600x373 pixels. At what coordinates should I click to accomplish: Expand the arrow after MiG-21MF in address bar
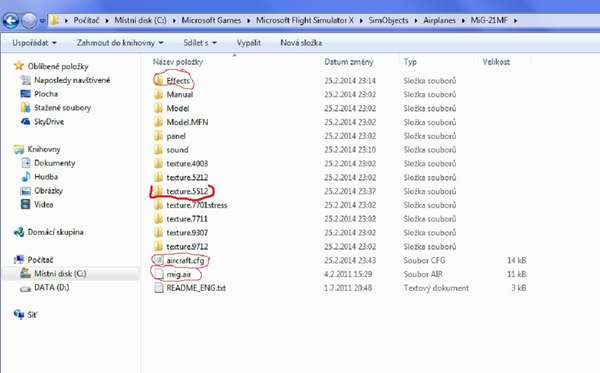(515, 21)
